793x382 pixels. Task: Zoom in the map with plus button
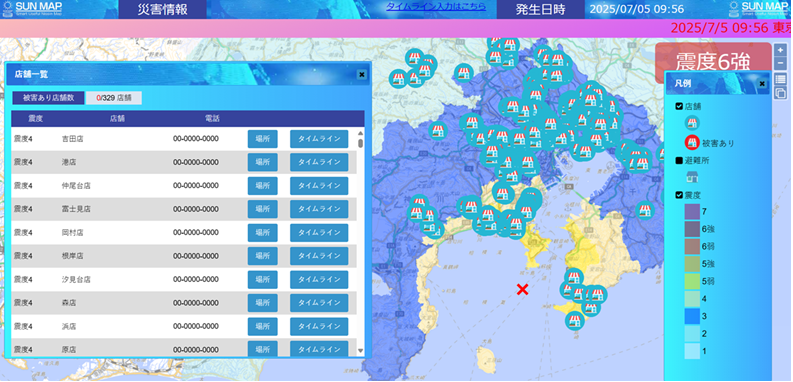[x=780, y=51]
